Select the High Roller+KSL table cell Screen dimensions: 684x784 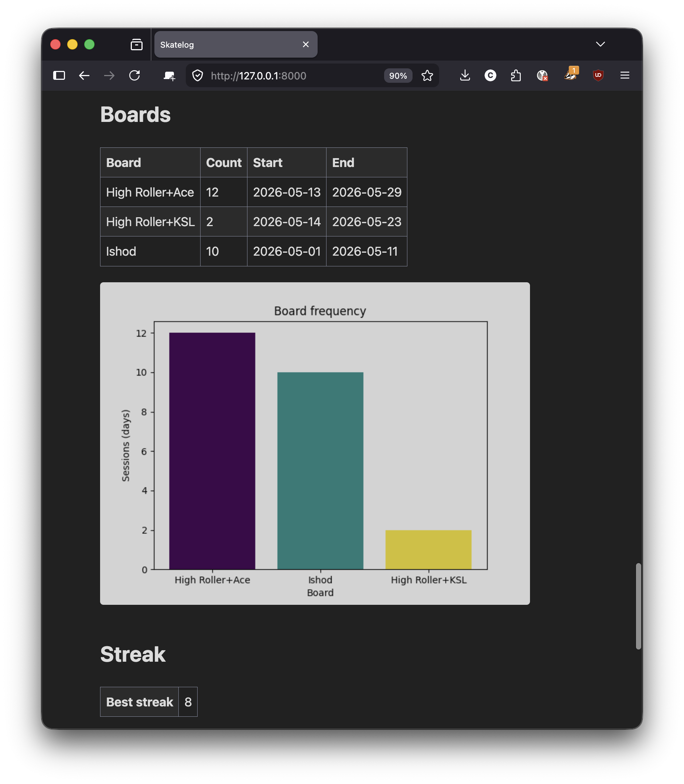[x=150, y=222]
